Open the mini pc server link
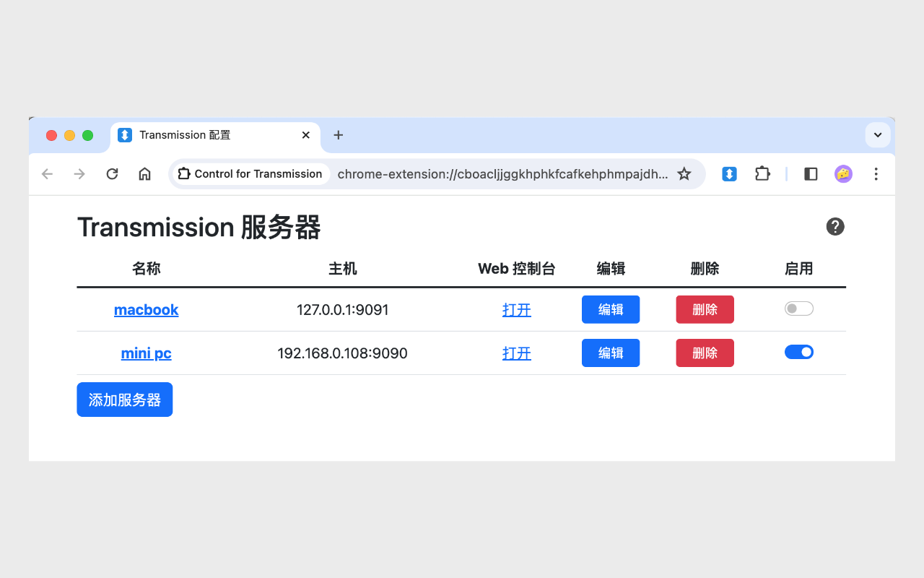 pos(146,353)
